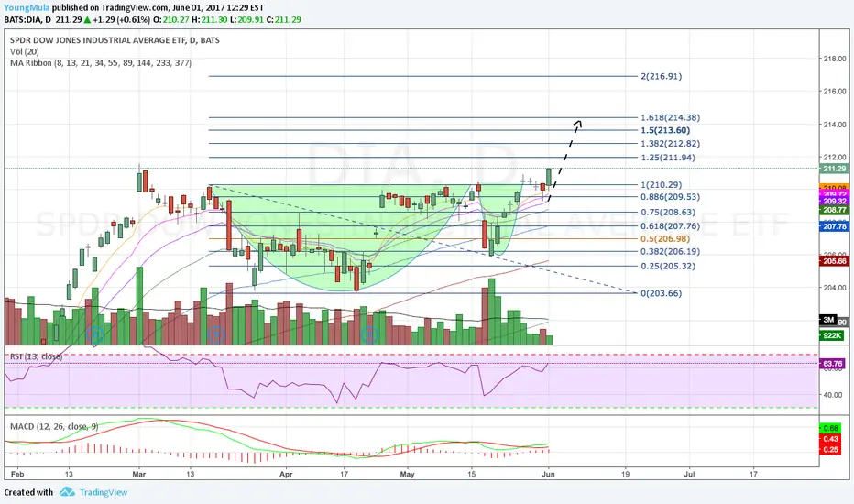The image size is (854, 504).
Task: Click the 'May' date axis label
Action: 408,474
